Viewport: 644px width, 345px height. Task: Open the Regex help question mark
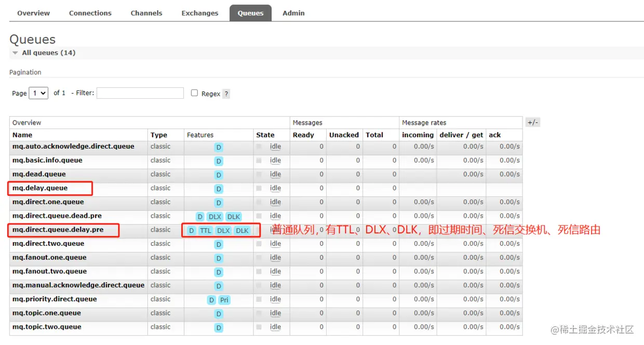[226, 94]
